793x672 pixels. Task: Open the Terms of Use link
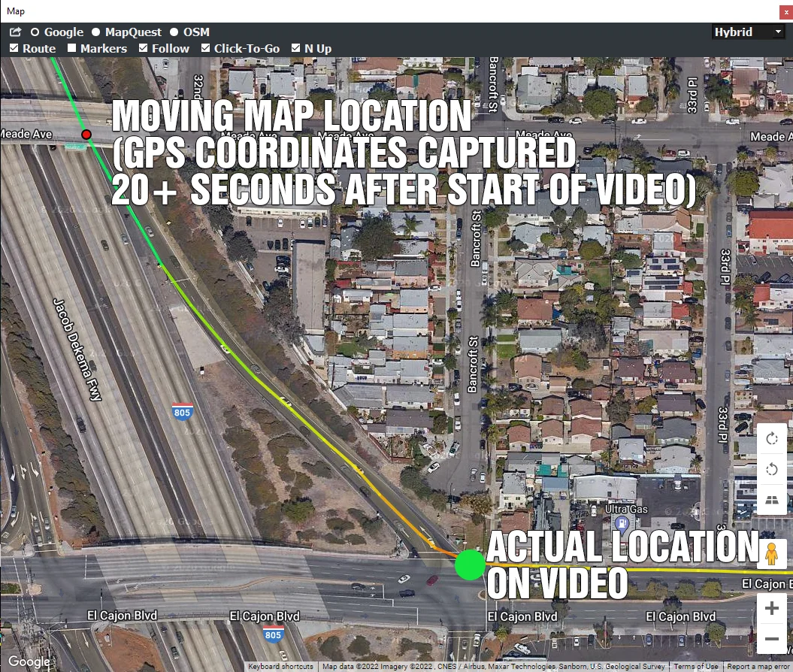point(695,667)
